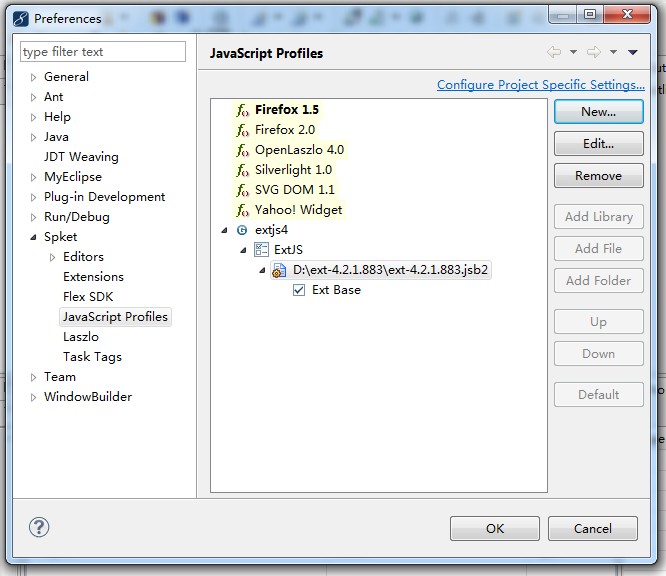Select Task Tags under Spket
The height and width of the screenshot is (576, 666).
click(93, 357)
